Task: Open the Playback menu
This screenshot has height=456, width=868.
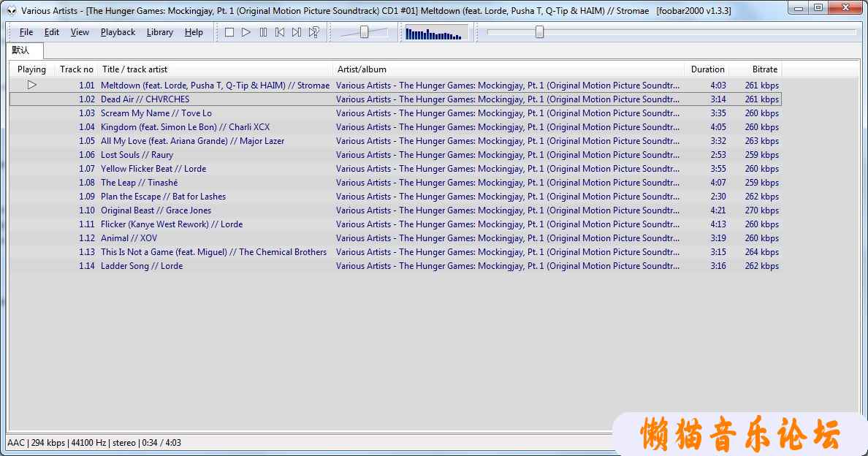Action: click(x=118, y=32)
